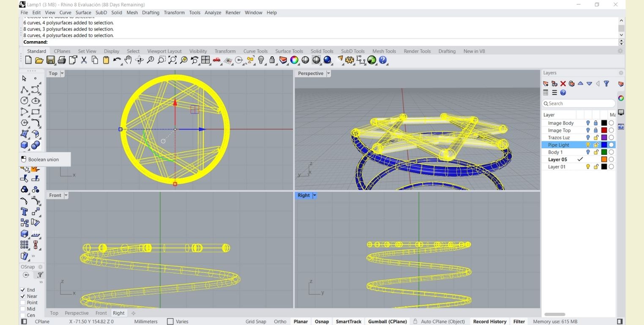Open the color wheel material tool
This screenshot has height=325, width=644.
pyautogui.click(x=294, y=60)
